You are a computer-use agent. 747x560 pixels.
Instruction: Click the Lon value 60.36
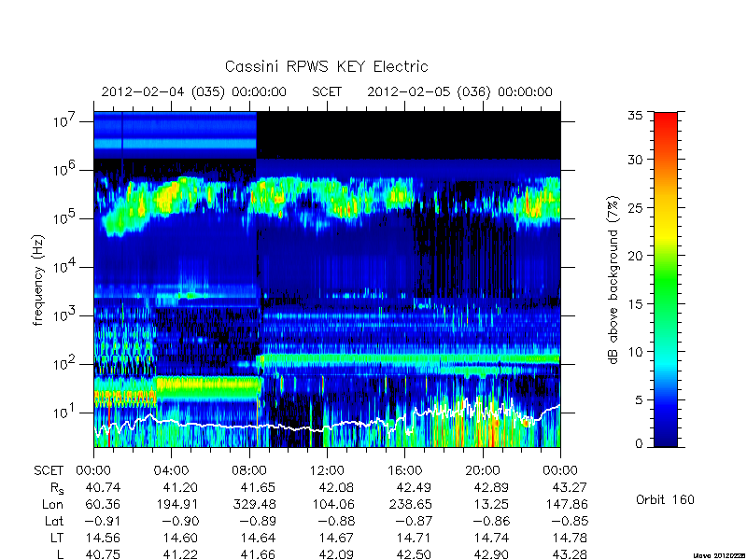pyautogui.click(x=103, y=504)
